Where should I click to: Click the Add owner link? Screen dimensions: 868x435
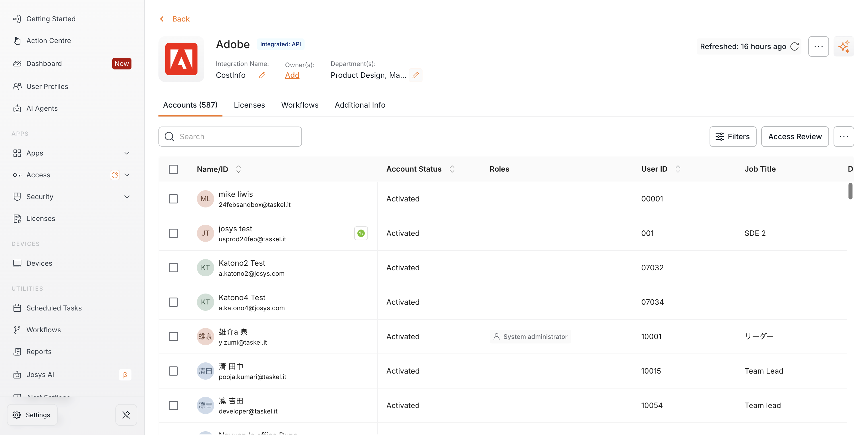292,75
